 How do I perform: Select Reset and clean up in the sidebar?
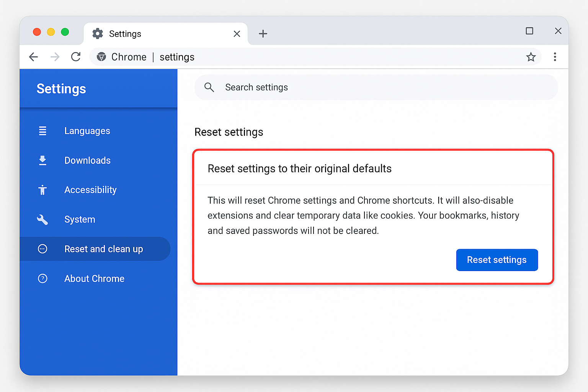tap(104, 249)
